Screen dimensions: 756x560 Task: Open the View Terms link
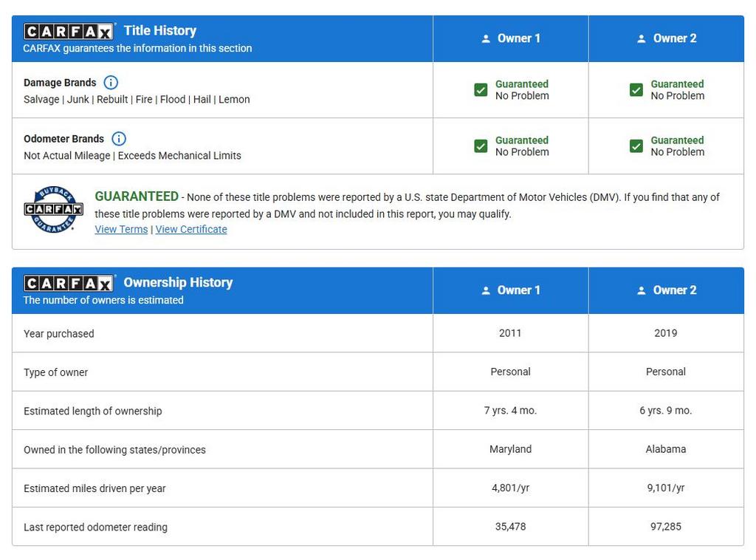[x=121, y=229]
